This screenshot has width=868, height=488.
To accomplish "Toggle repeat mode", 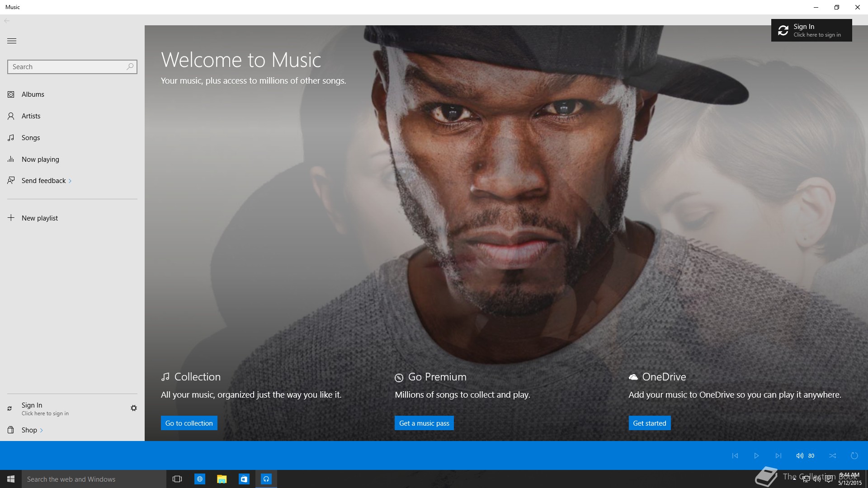I will pos(854,455).
